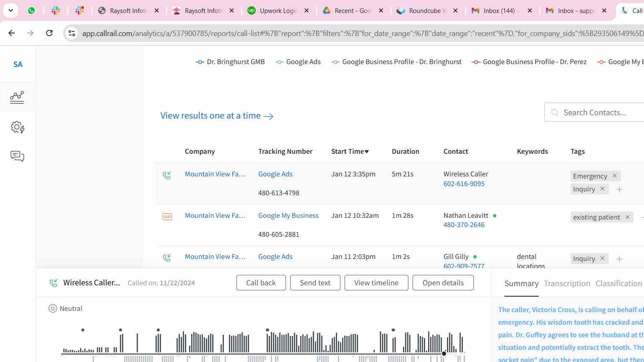The image size is (644, 362).
Task: Click the Duration column header
Action: point(405,151)
